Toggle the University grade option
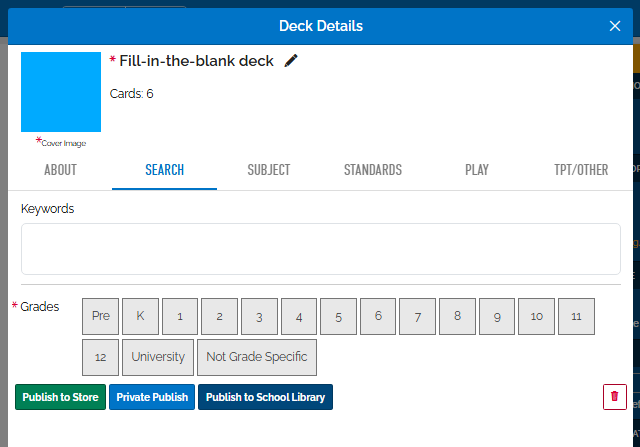 [158, 357]
